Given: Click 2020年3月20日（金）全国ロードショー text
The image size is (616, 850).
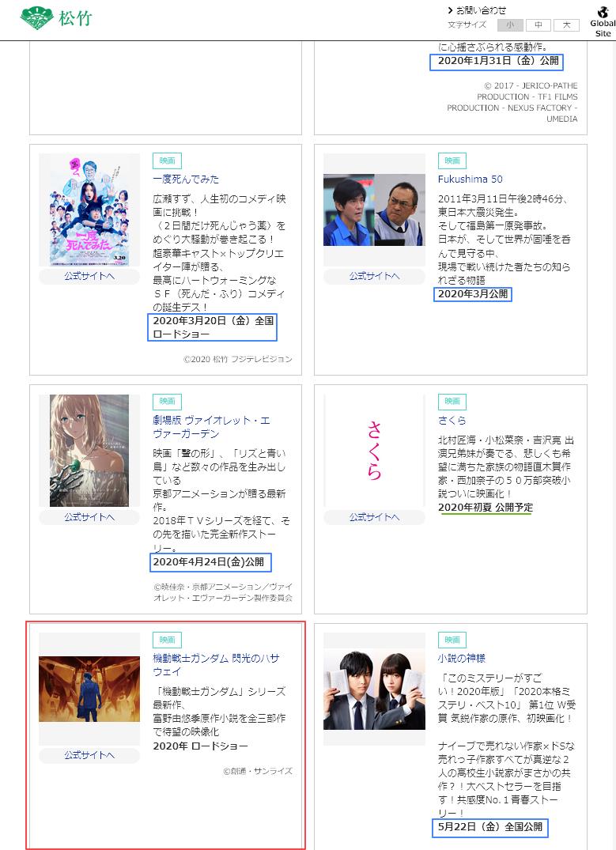Looking at the screenshot, I should (213, 327).
